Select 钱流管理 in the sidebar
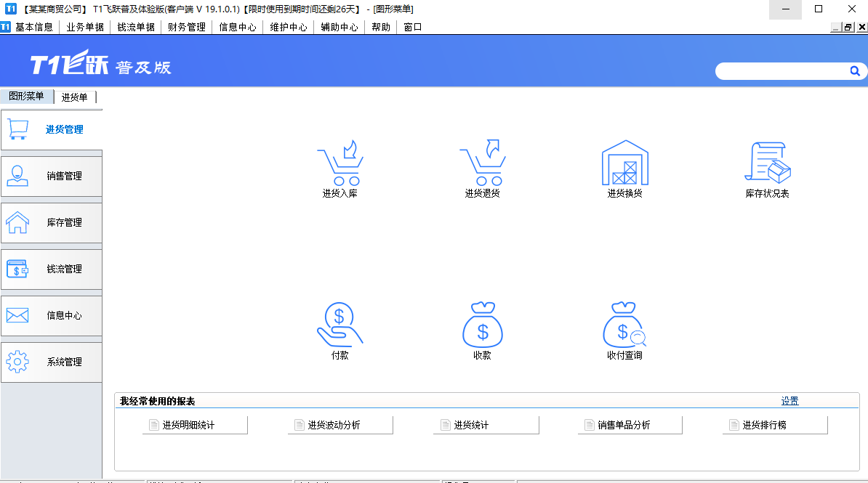868x483 pixels. click(52, 269)
